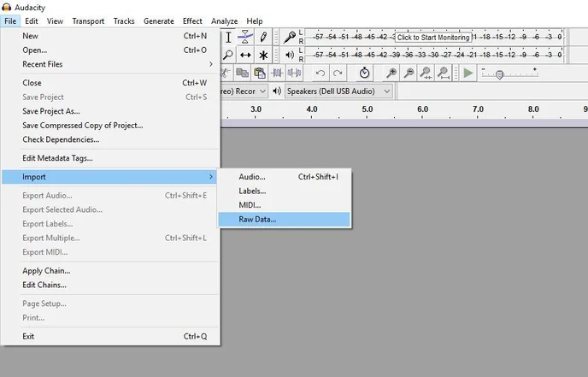
Task: Select the Time Shift arrows tool
Action: point(245,56)
